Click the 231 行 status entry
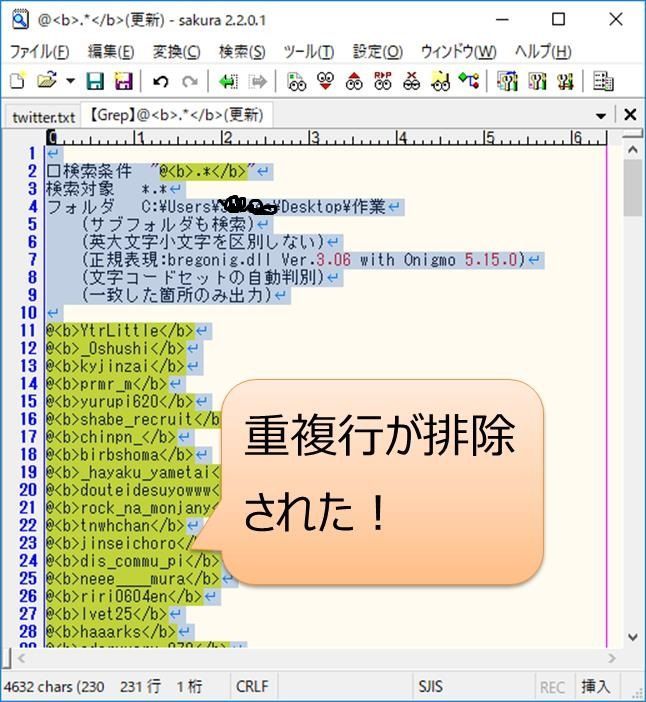The image size is (646, 702). (x=140, y=686)
